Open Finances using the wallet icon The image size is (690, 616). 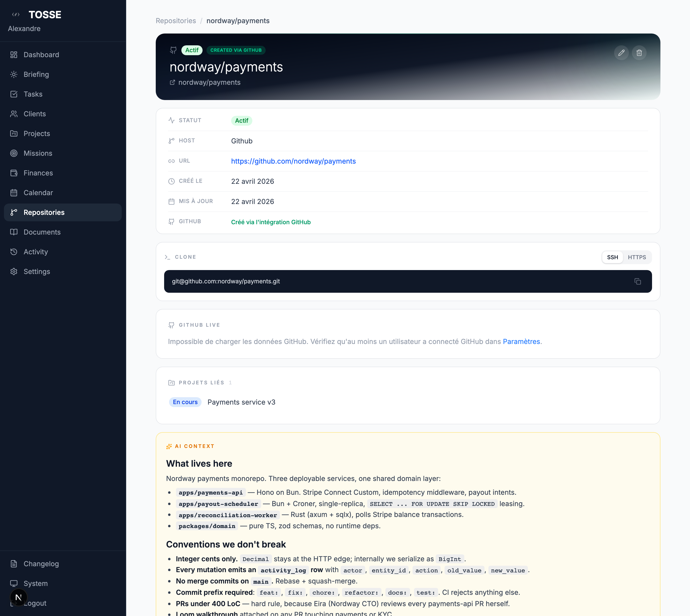click(14, 173)
